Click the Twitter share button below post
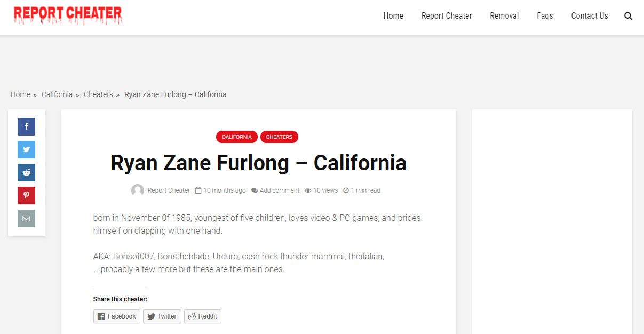The image size is (644, 334). point(162,316)
